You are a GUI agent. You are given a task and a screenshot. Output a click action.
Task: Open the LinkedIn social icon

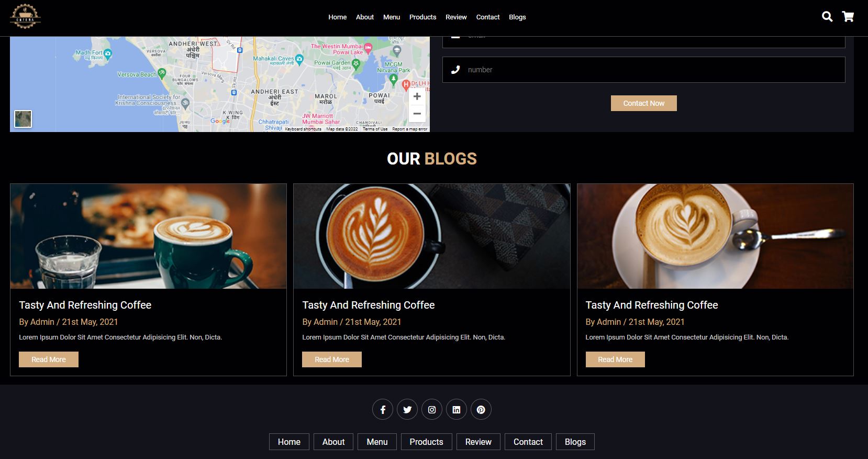click(x=457, y=410)
